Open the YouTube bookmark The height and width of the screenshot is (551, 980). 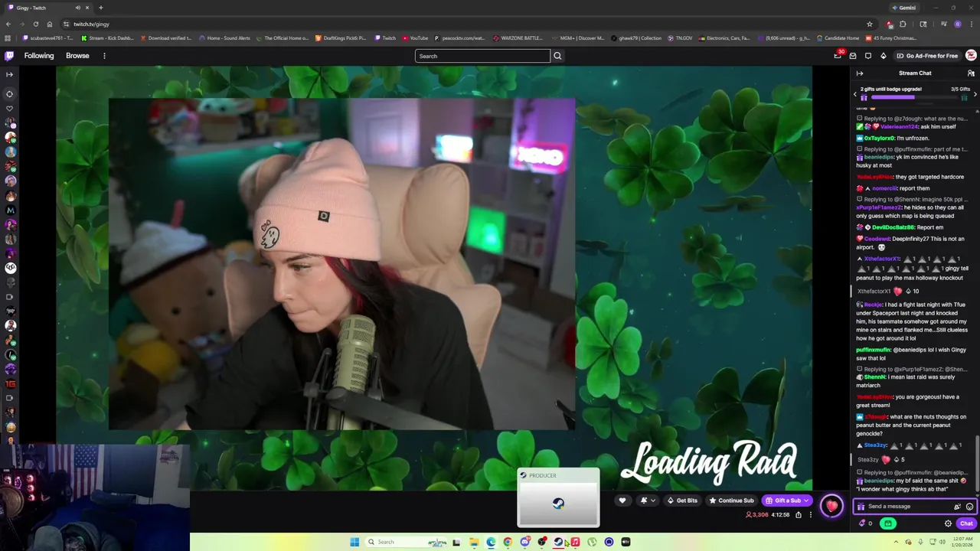[414, 37]
